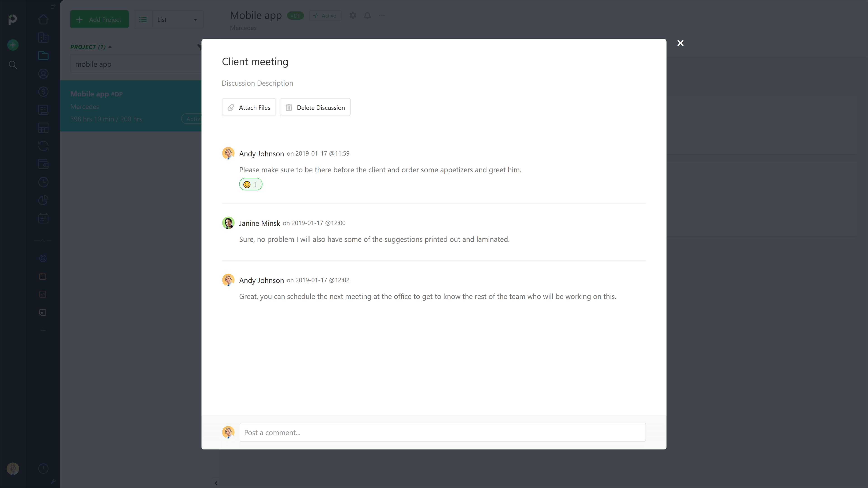Open the search magnifier in left rail
The width and height of the screenshot is (868, 488).
(x=13, y=65)
